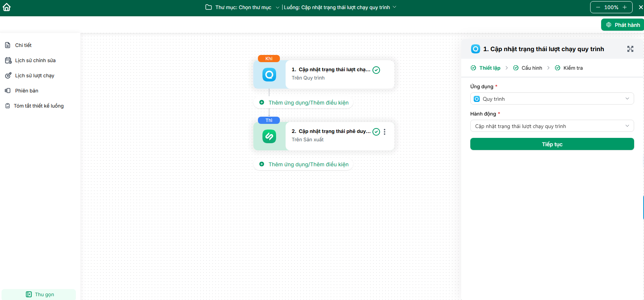The width and height of the screenshot is (644, 300).
Task: Click the 100% zoom level value
Action: 611,7
